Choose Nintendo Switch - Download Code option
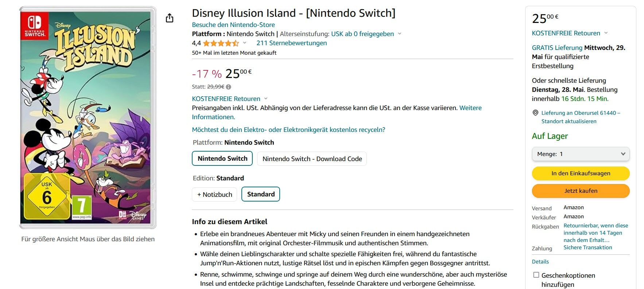Viewport: 644px width, 289px height. [312, 159]
